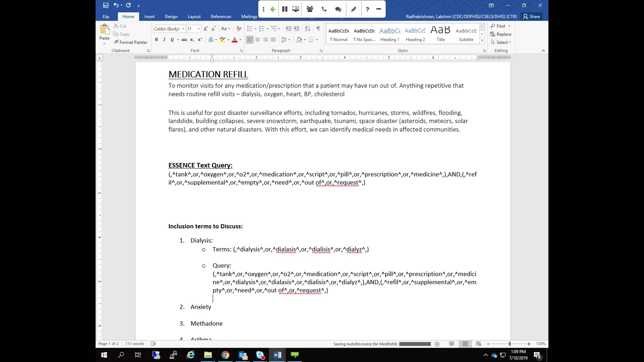Screen dimensions: 644x362
Task: Apply superscript formatting
Action: (200, 40)
